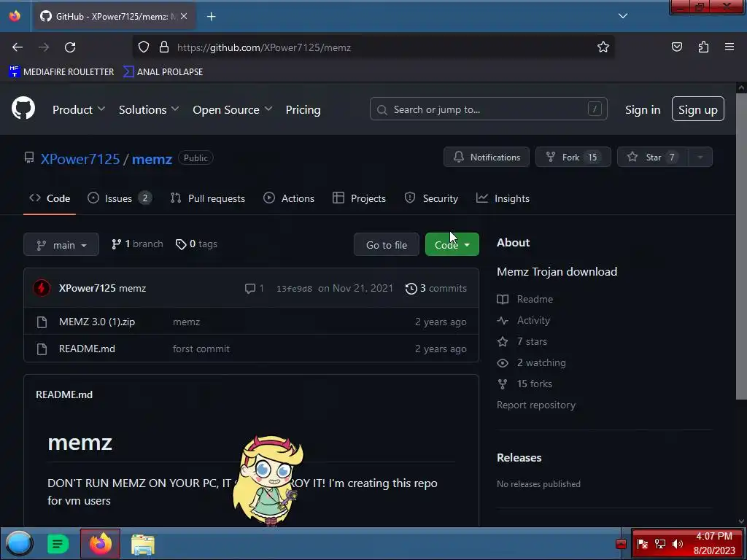The image size is (747, 560).
Task: Switch to the Projects tab
Action: (359, 198)
